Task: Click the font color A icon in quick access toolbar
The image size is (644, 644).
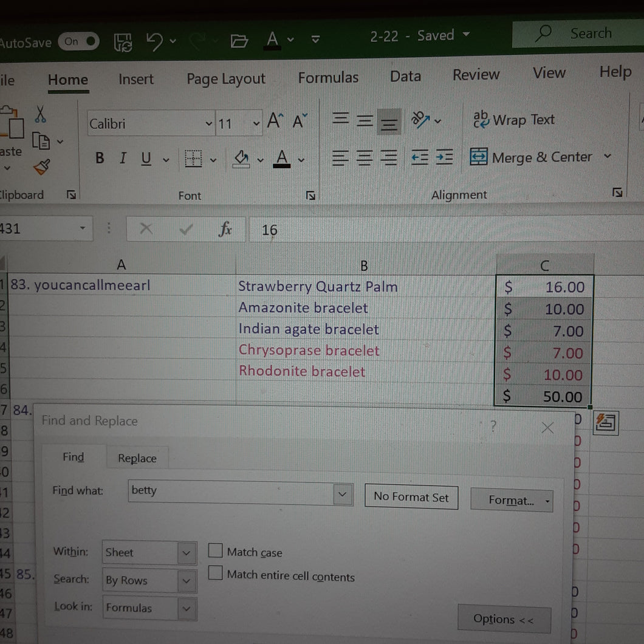Action: pyautogui.click(x=272, y=40)
